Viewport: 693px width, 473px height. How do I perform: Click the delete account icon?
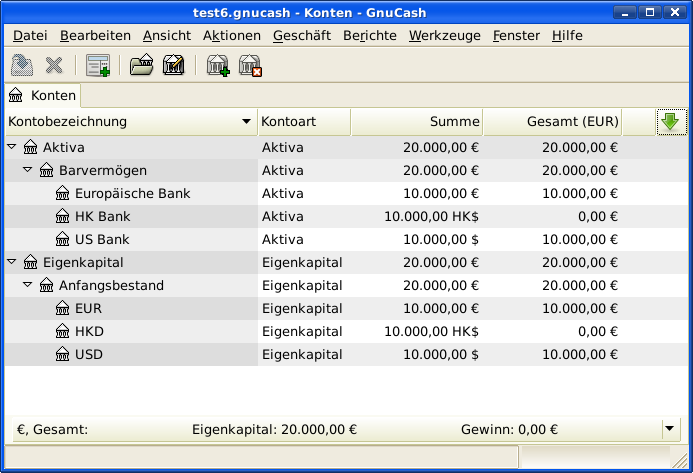250,66
